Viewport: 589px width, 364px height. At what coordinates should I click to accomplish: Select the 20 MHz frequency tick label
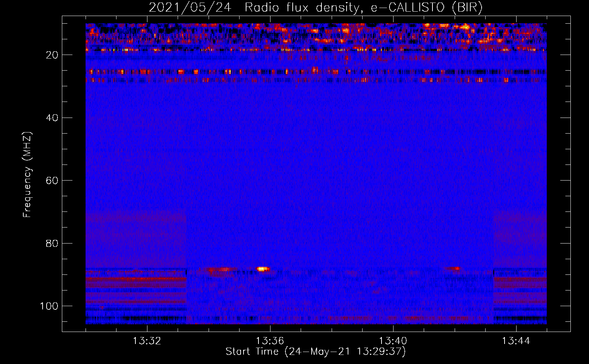coord(52,55)
